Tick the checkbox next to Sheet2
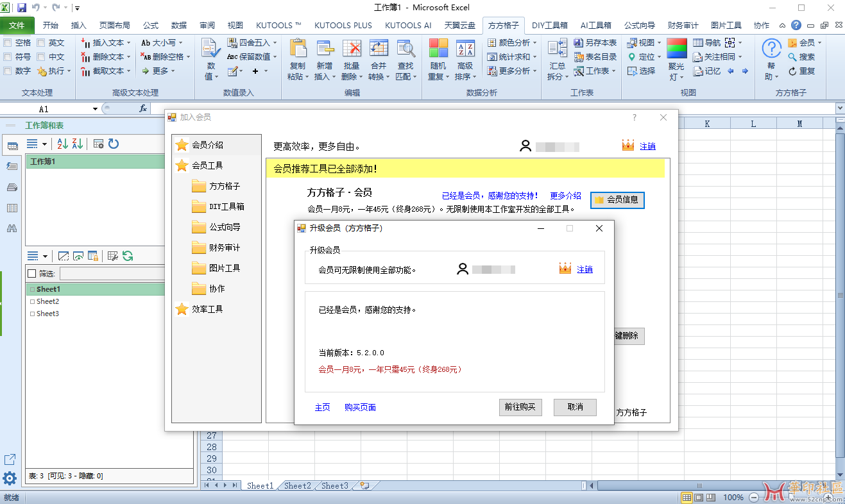The width and height of the screenshot is (845, 504). click(x=33, y=301)
